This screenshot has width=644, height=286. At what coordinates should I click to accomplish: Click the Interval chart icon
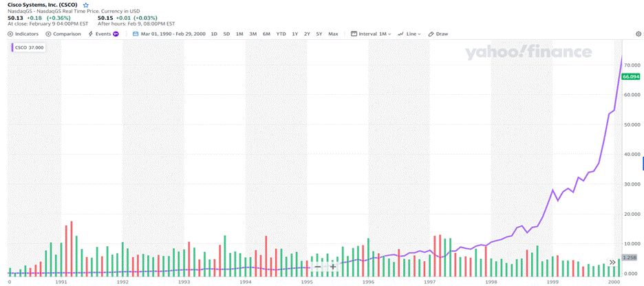tap(354, 34)
